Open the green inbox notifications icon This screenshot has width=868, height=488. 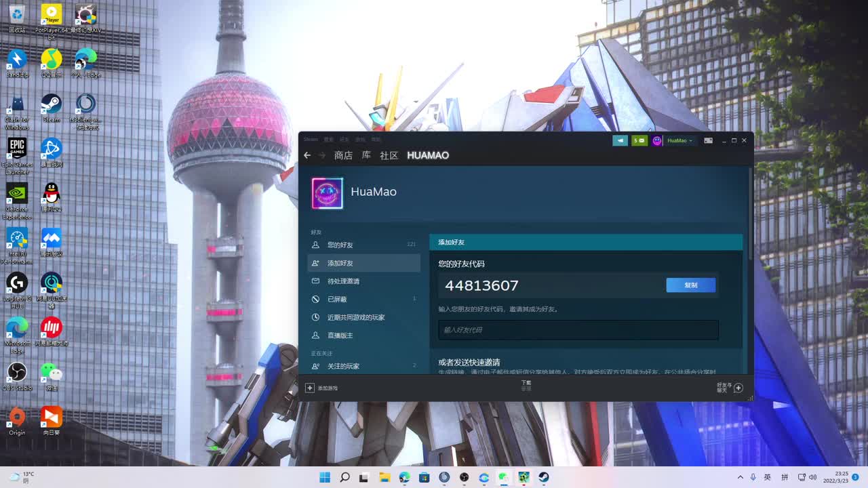click(639, 140)
